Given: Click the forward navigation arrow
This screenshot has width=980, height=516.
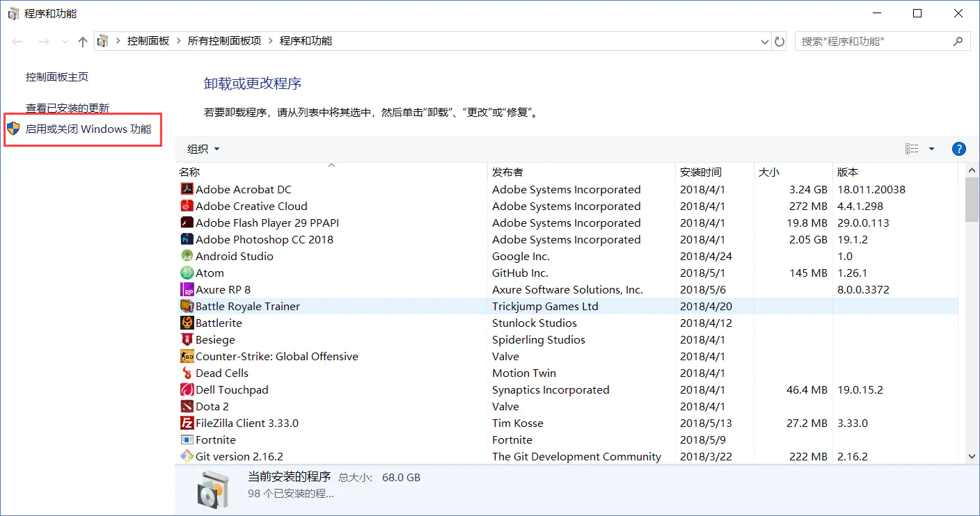Looking at the screenshot, I should coord(43,42).
